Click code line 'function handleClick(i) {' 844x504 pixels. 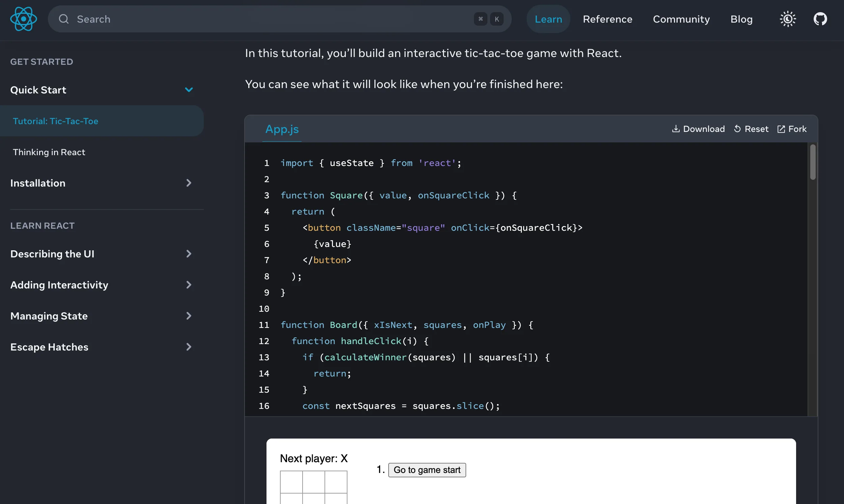(x=360, y=341)
